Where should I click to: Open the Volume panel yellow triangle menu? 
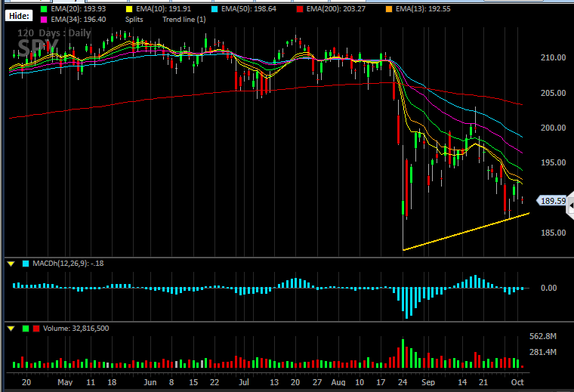pos(11,329)
